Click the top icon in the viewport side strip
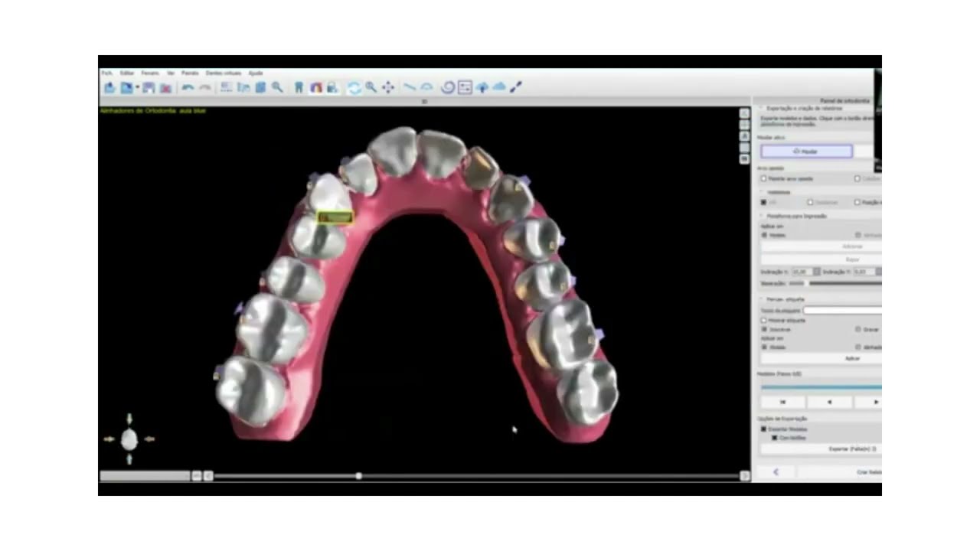 point(744,113)
